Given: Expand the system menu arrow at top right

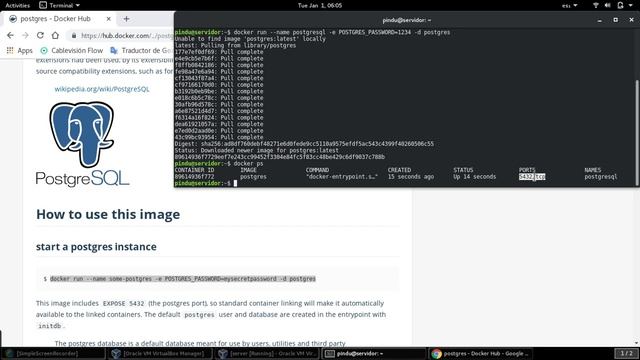Looking at the screenshot, I should click(630, 5).
